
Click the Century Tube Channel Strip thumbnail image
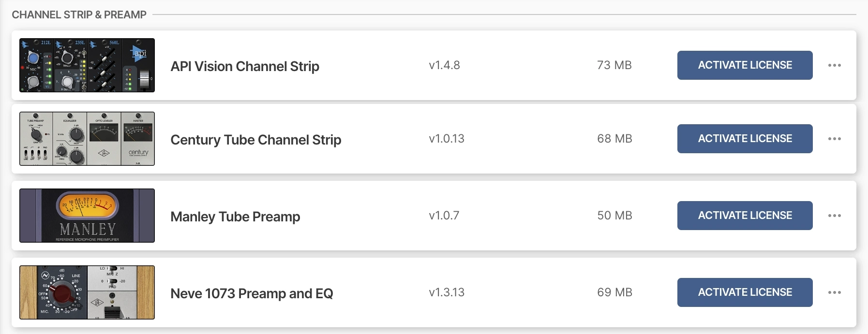pyautogui.click(x=87, y=139)
